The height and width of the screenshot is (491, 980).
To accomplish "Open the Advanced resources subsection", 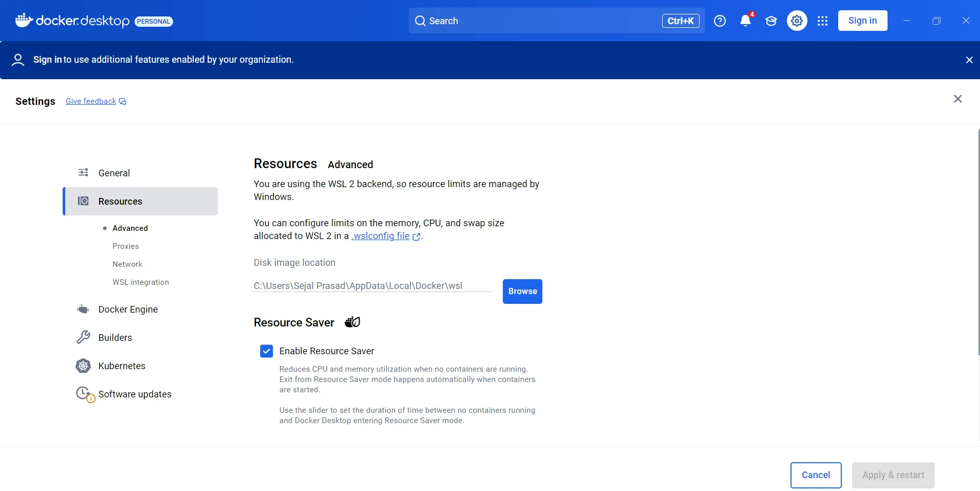I will (130, 228).
